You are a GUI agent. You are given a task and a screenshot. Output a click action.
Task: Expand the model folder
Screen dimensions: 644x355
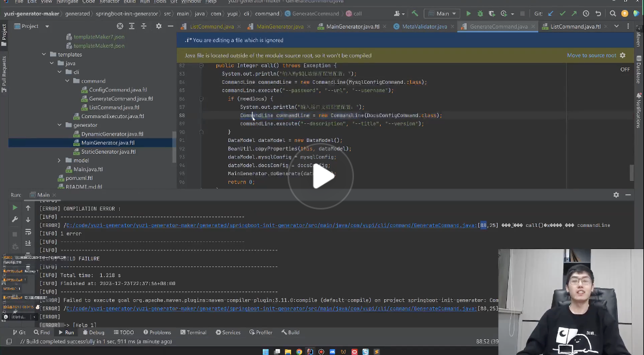59,160
